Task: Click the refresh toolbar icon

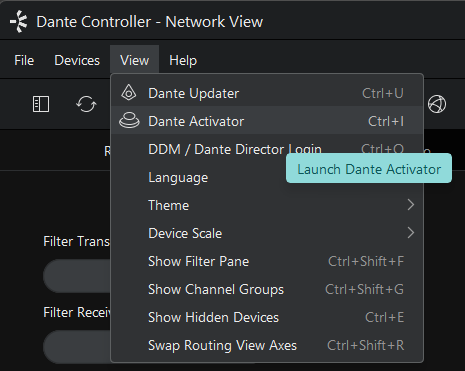Action: tap(86, 104)
